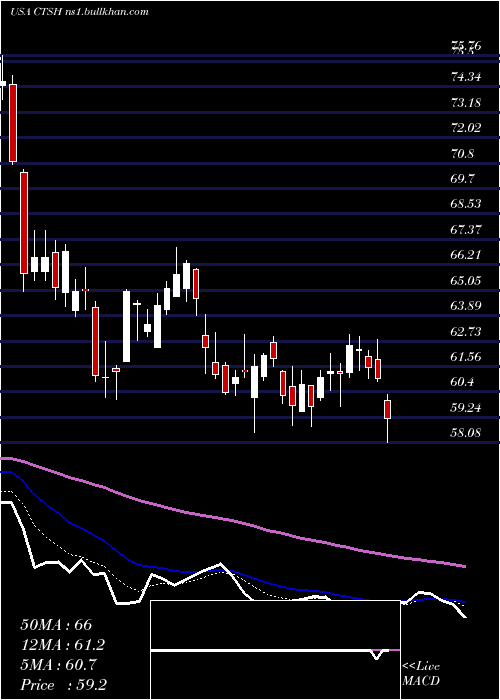This screenshot has width=500, height=700.
Task: Click the 50MA : 66 indicator text
Action: (x=56, y=625)
